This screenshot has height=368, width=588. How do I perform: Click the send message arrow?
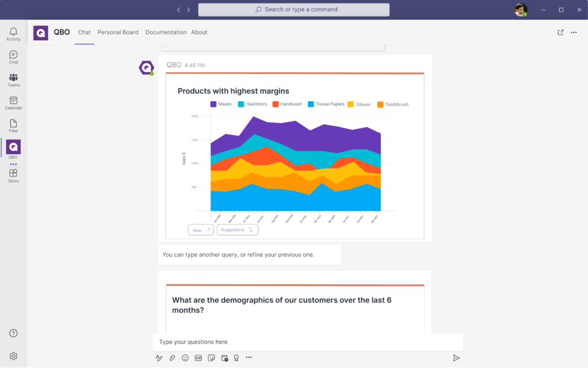pos(457,358)
